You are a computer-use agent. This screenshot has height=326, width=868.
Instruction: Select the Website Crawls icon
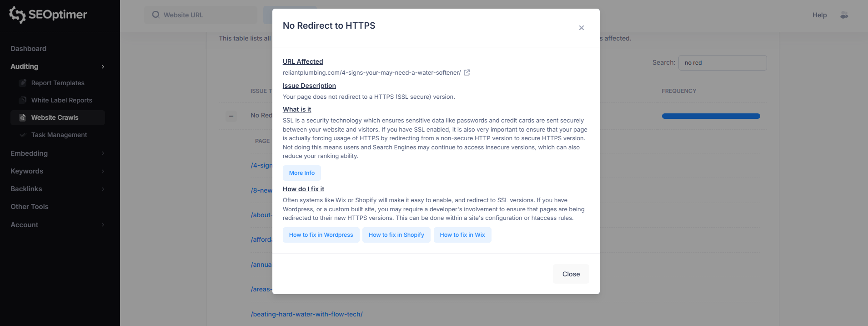click(x=22, y=117)
